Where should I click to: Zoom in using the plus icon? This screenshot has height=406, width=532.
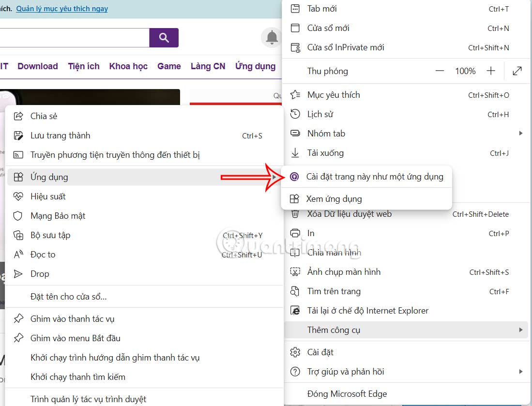point(491,71)
